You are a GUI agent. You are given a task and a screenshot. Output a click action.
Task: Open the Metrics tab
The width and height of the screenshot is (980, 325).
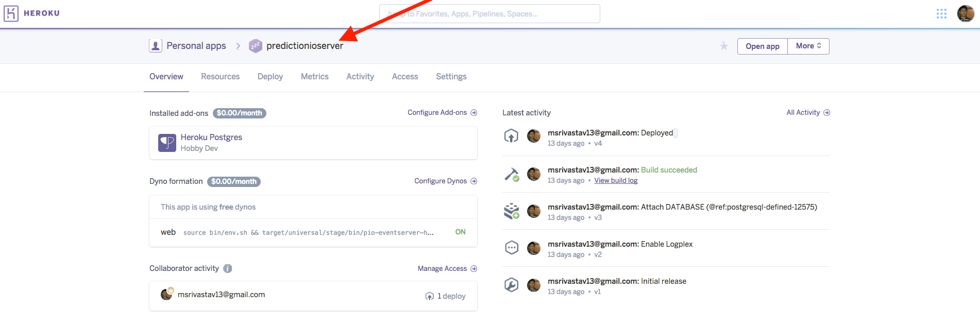click(x=315, y=77)
